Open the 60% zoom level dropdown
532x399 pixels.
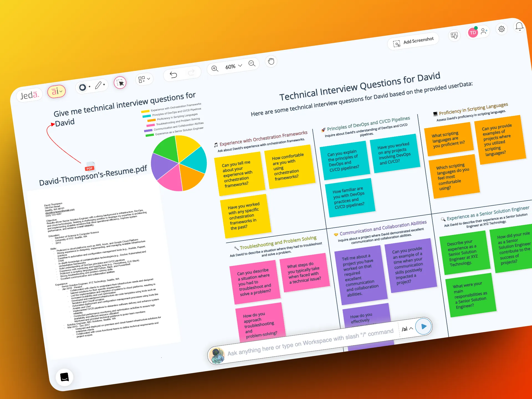coord(234,66)
